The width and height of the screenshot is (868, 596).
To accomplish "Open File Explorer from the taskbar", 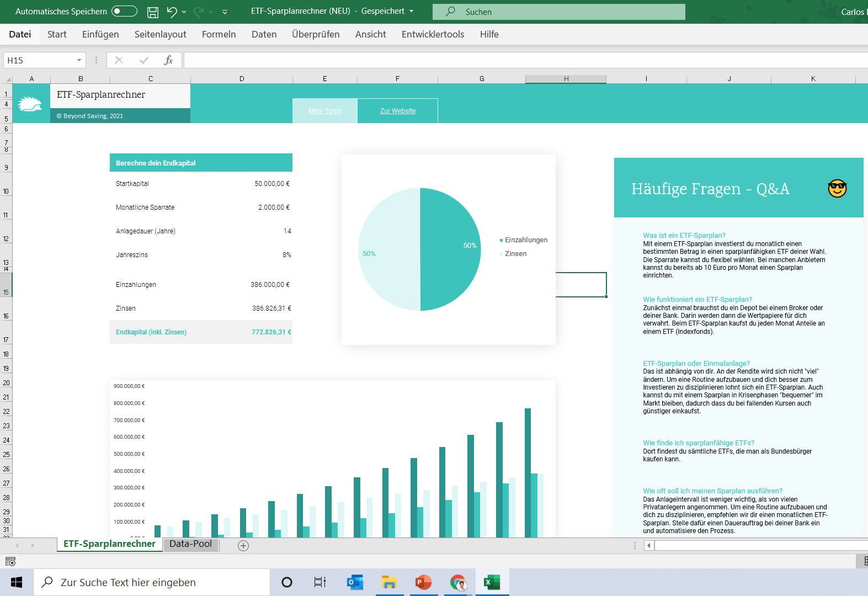I will 389,582.
